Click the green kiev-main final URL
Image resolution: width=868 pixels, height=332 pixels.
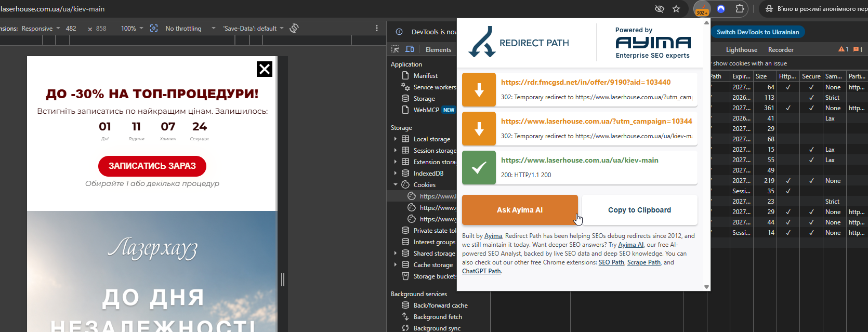[580, 160]
